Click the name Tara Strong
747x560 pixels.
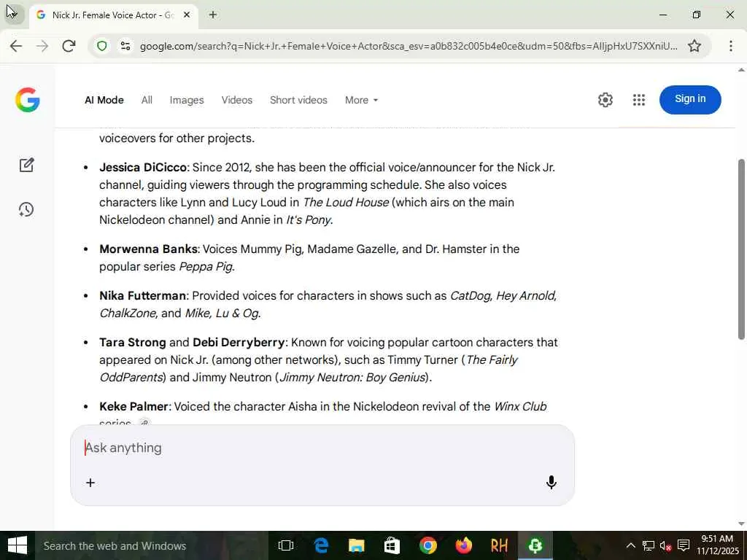[x=133, y=343]
